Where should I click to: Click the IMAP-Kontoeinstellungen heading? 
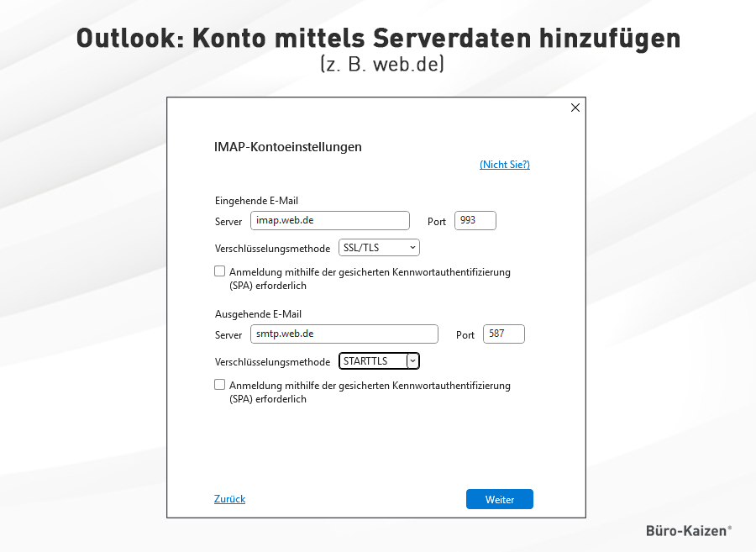click(287, 147)
